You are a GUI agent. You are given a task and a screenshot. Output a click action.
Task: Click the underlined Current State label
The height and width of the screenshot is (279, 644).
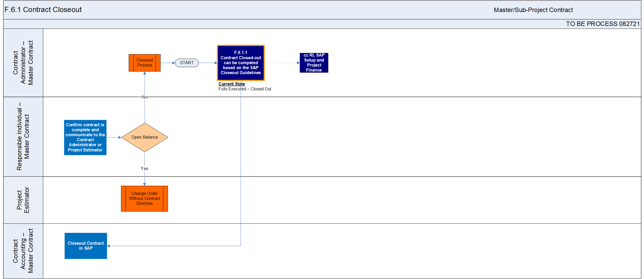[231, 84]
